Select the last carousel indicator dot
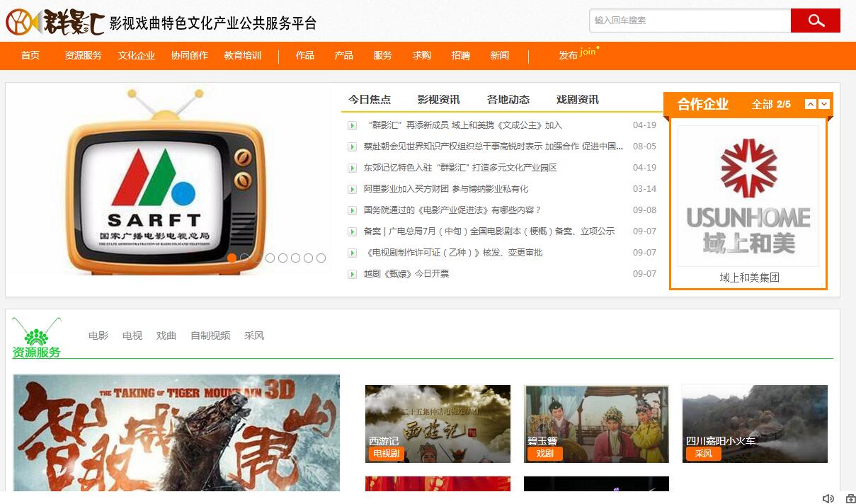Screen dimensions: 856x504 321,258
